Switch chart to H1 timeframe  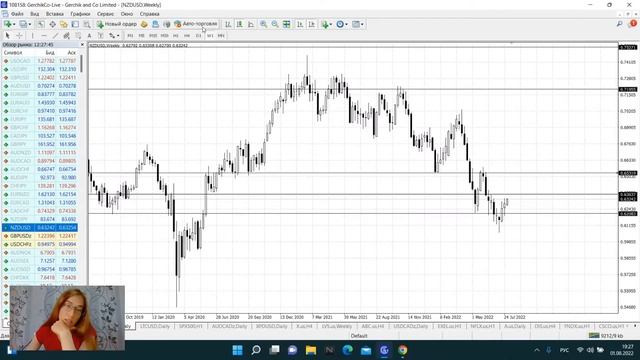[x=176, y=36]
